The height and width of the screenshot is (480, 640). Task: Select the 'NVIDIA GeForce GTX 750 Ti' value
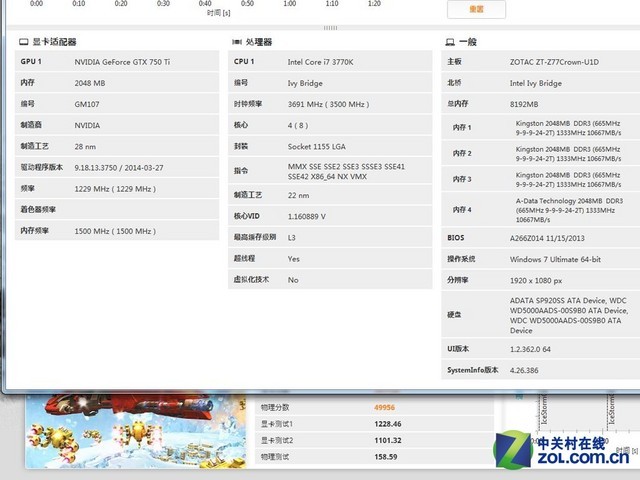coord(122,62)
